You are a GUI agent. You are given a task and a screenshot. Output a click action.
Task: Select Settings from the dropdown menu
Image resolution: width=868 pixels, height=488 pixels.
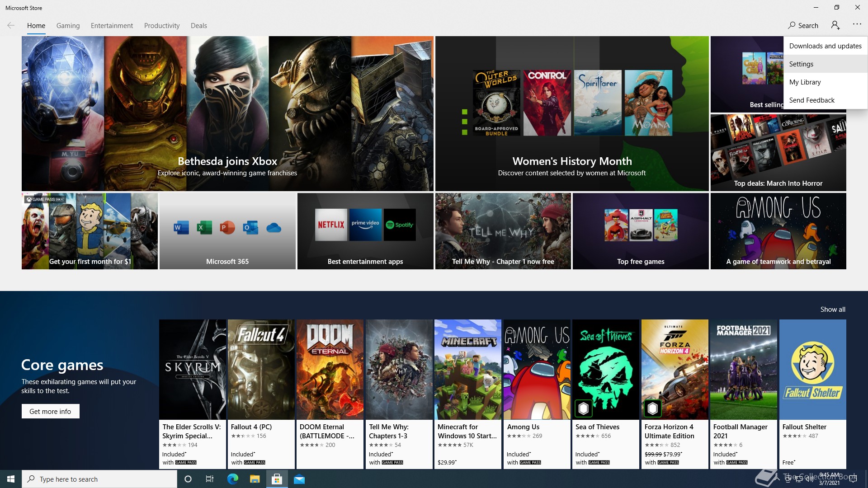point(826,64)
